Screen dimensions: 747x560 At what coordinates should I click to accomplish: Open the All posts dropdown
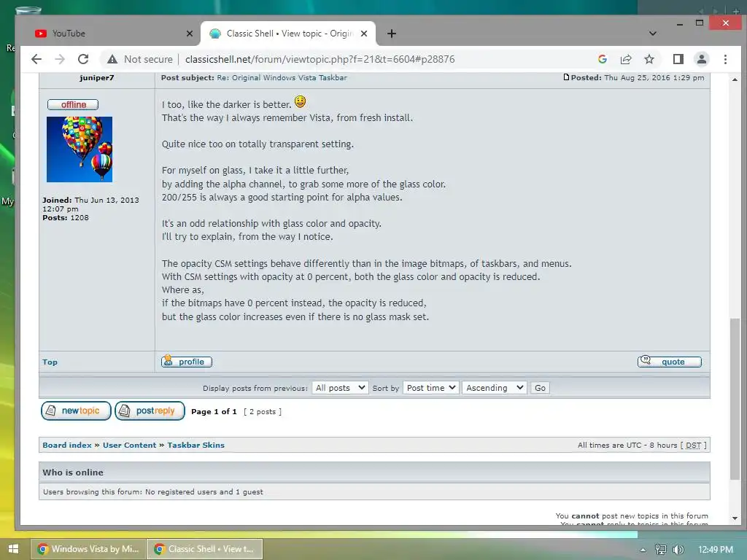[x=340, y=388]
